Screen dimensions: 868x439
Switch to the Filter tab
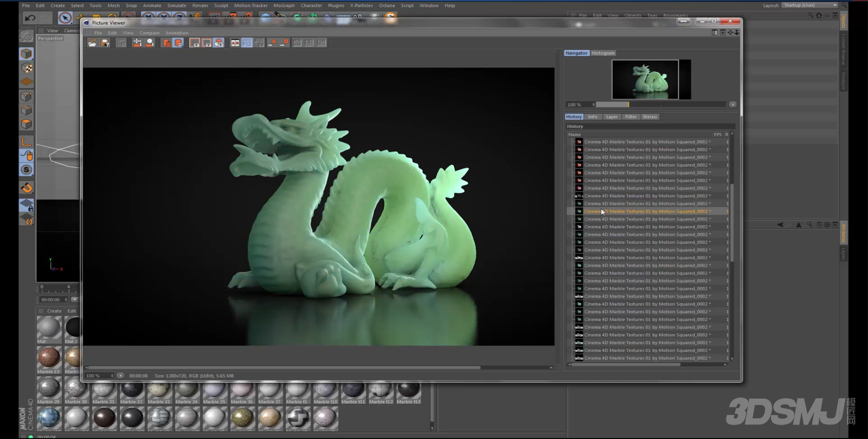631,117
